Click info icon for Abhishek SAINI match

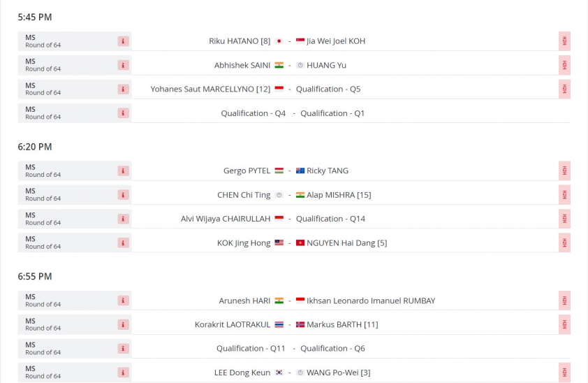(x=123, y=65)
